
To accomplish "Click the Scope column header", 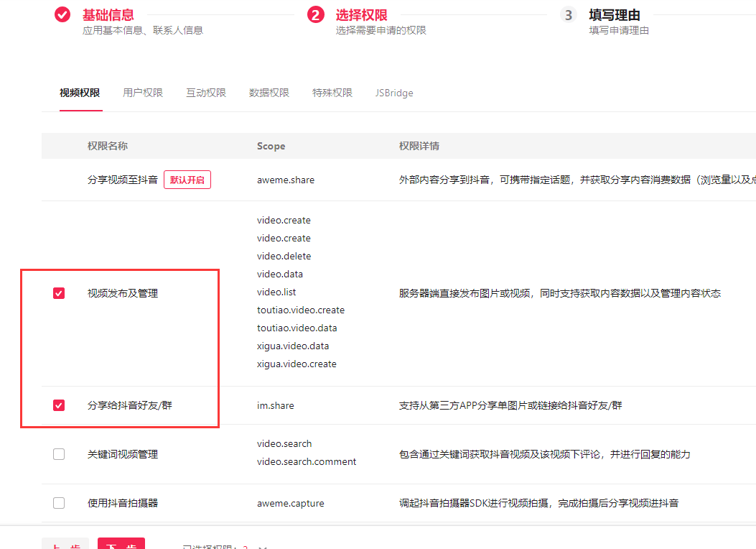I will tap(271, 146).
